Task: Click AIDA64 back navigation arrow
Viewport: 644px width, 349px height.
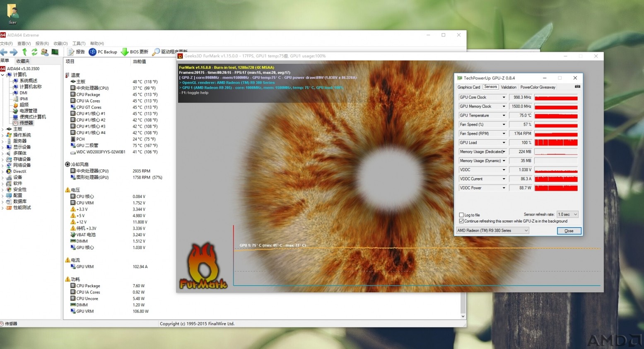Action: click(x=4, y=52)
